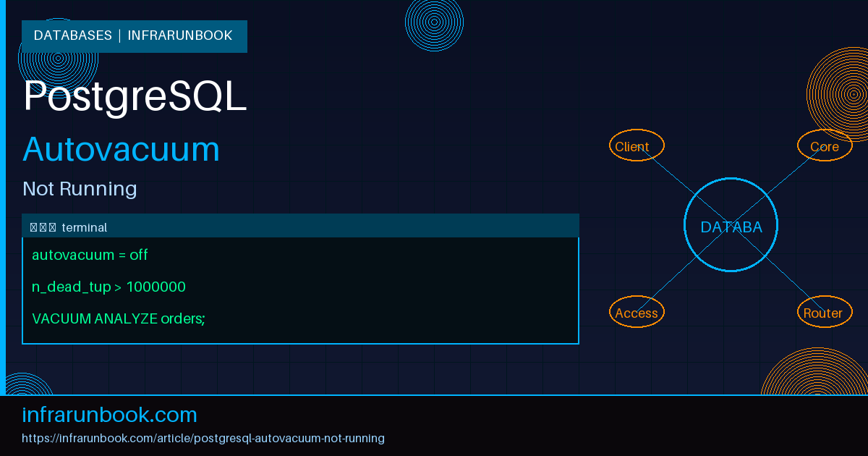Open the central DATABA database node
The height and width of the screenshot is (456, 868).
click(731, 227)
